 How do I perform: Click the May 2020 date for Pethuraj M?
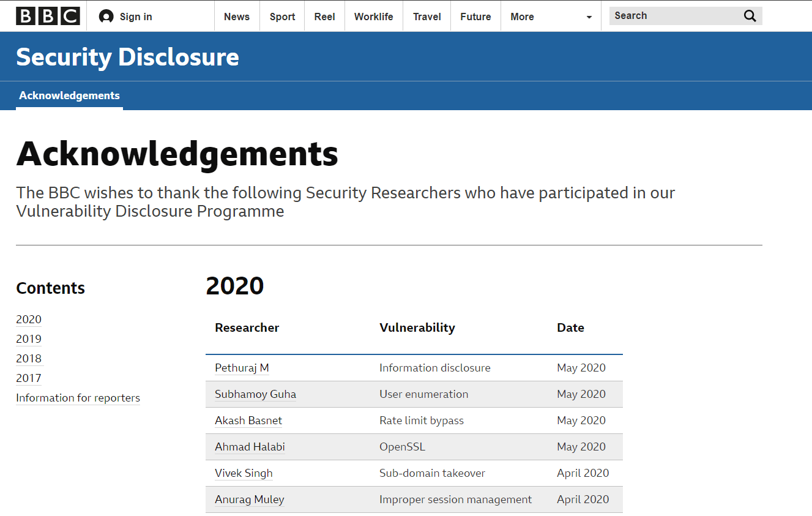pos(581,368)
